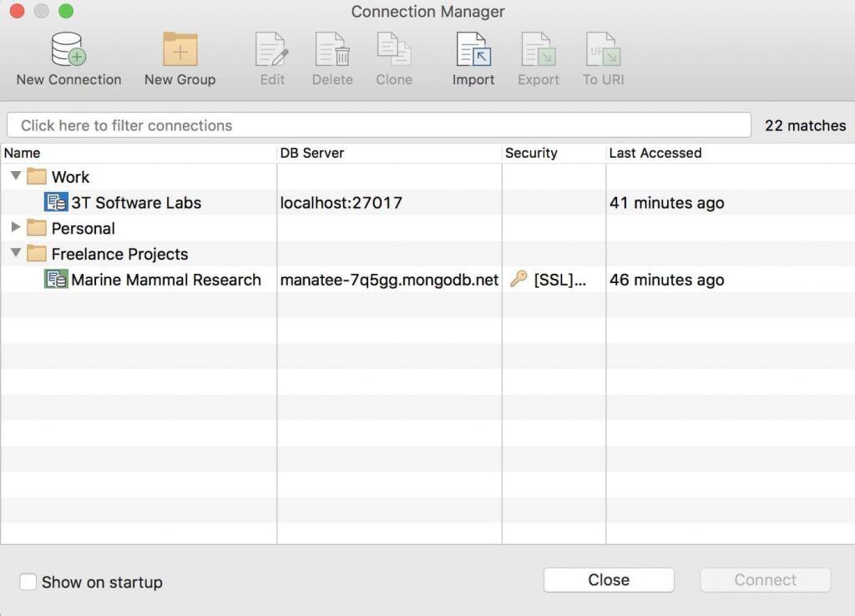Create a New Connection
855x616 pixels.
coord(68,54)
